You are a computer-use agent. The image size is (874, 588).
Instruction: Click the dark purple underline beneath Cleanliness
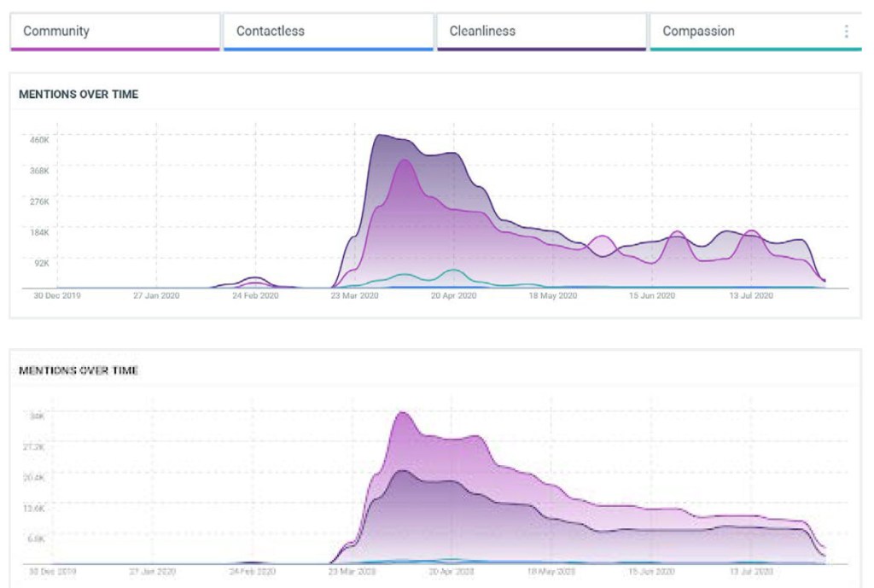[541, 49]
